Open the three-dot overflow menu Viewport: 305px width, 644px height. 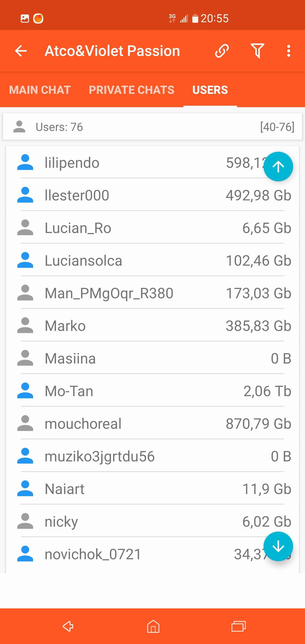(x=289, y=51)
